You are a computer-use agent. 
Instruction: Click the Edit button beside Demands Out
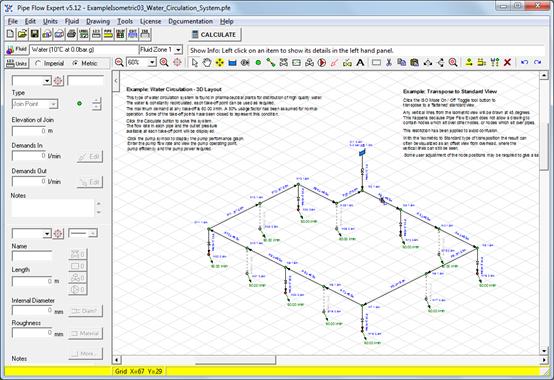[x=90, y=182]
